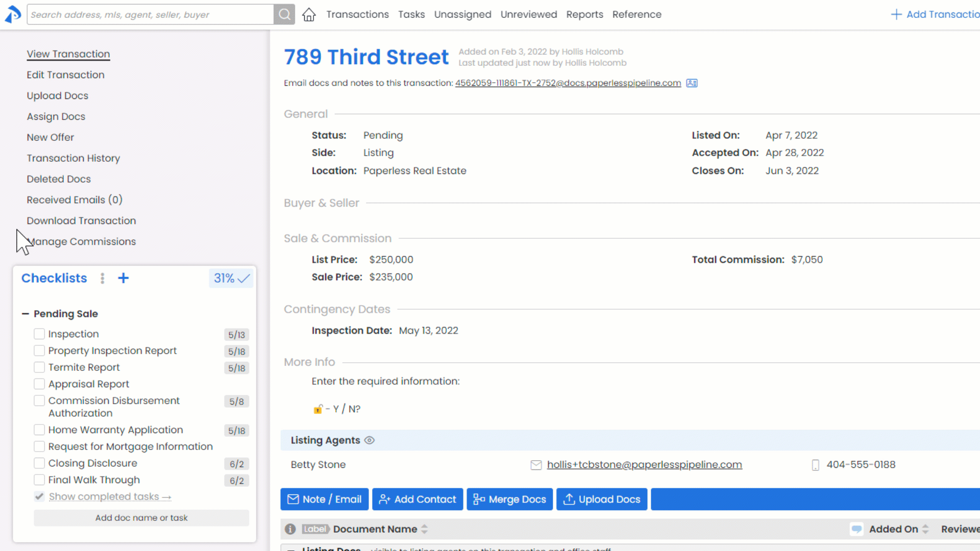Image resolution: width=980 pixels, height=551 pixels.
Task: Open the Unreviewed tab
Action: click(x=528, y=14)
